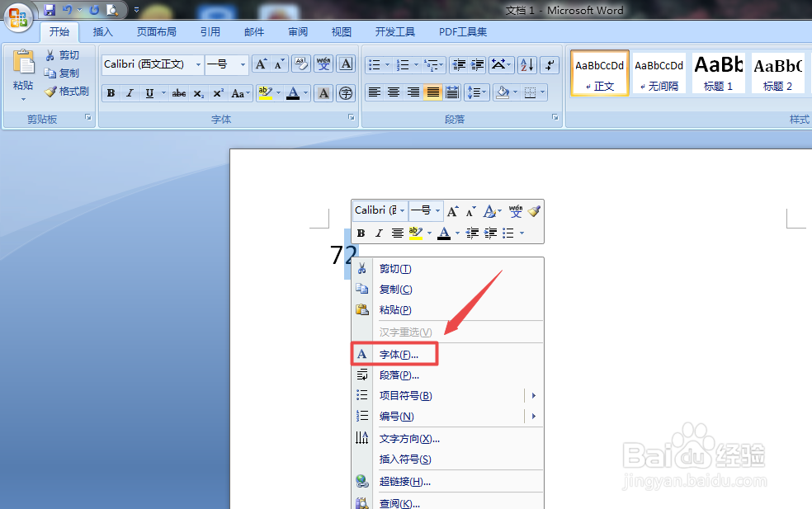Apply 无间隔 No Spacing style
This screenshot has width=812, height=509.
click(659, 73)
